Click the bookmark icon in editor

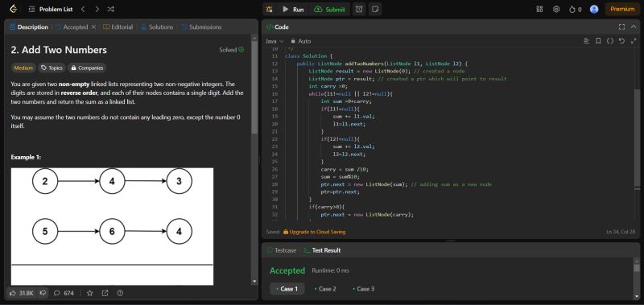click(x=598, y=41)
